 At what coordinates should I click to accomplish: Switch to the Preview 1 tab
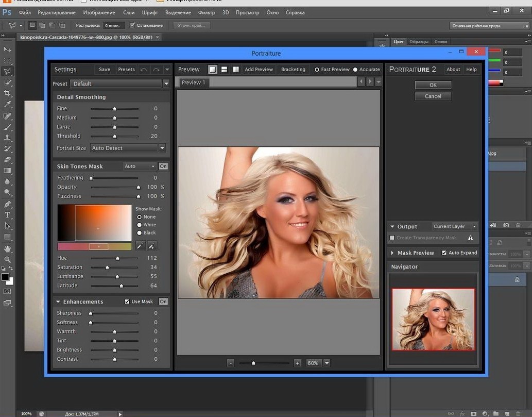tap(194, 82)
